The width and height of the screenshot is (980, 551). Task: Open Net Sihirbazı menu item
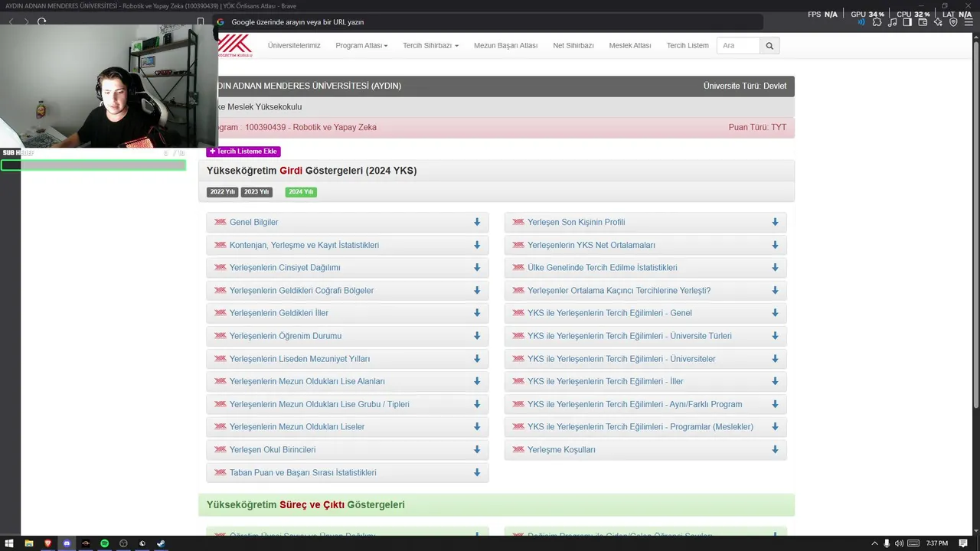(x=573, y=46)
